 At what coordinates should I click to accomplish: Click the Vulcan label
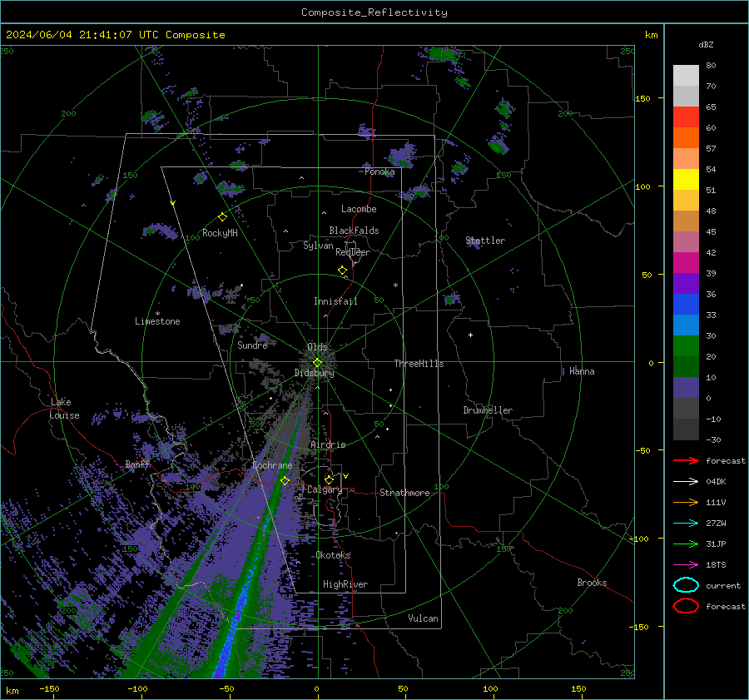pyautogui.click(x=423, y=618)
